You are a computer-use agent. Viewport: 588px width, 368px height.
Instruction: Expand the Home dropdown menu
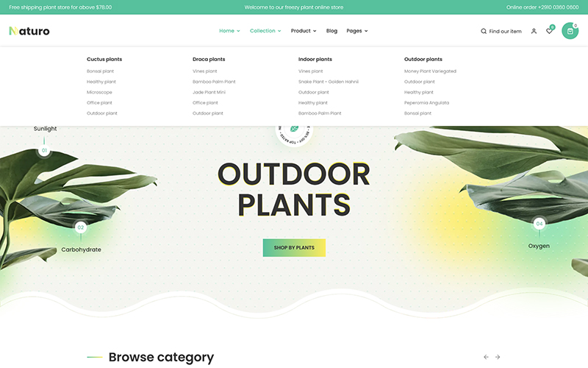(229, 31)
